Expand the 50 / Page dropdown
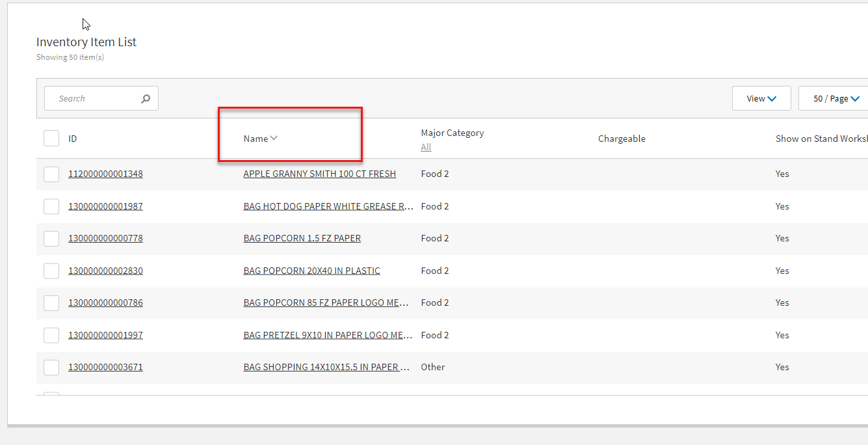Screen dimensions: 868x445 836,99
